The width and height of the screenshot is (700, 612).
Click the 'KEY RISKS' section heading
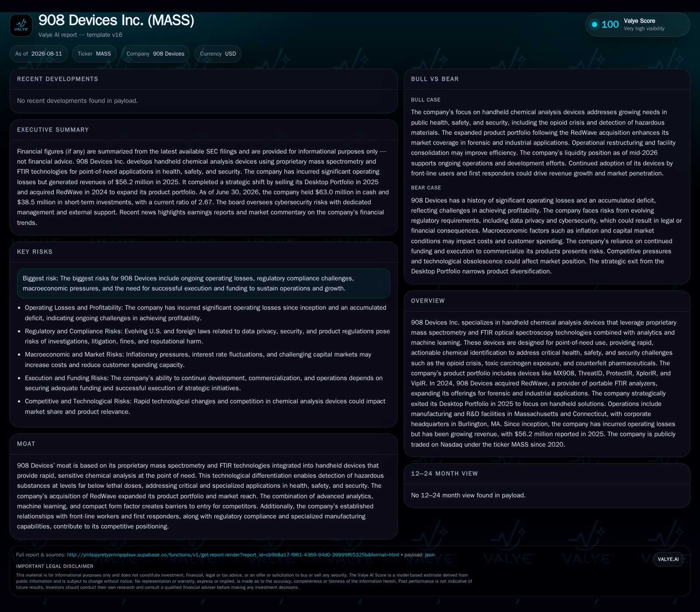click(35, 252)
